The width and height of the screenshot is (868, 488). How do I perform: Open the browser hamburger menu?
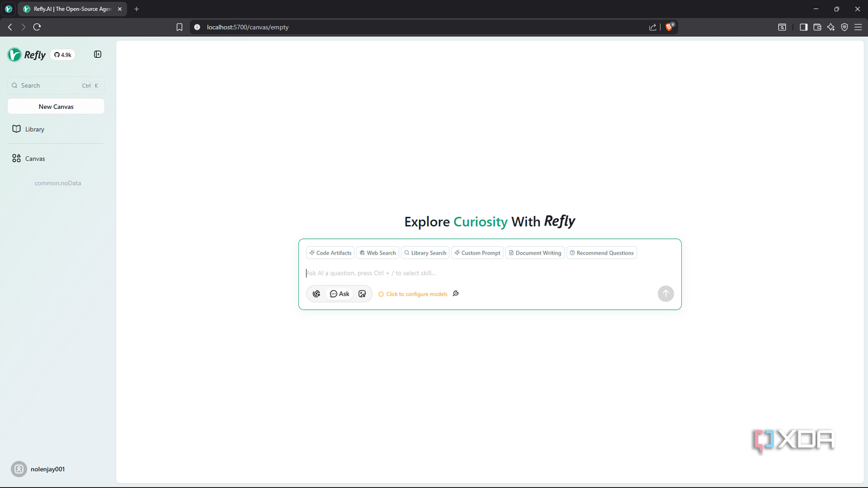pyautogui.click(x=858, y=27)
